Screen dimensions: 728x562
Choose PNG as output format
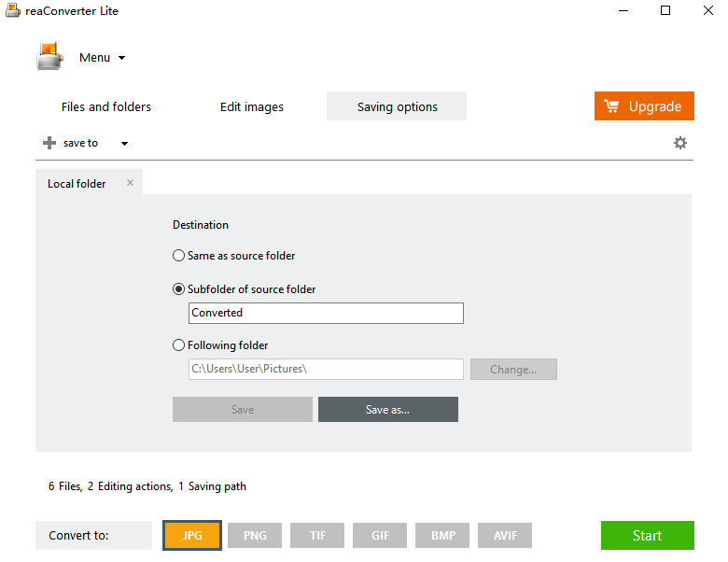255,536
